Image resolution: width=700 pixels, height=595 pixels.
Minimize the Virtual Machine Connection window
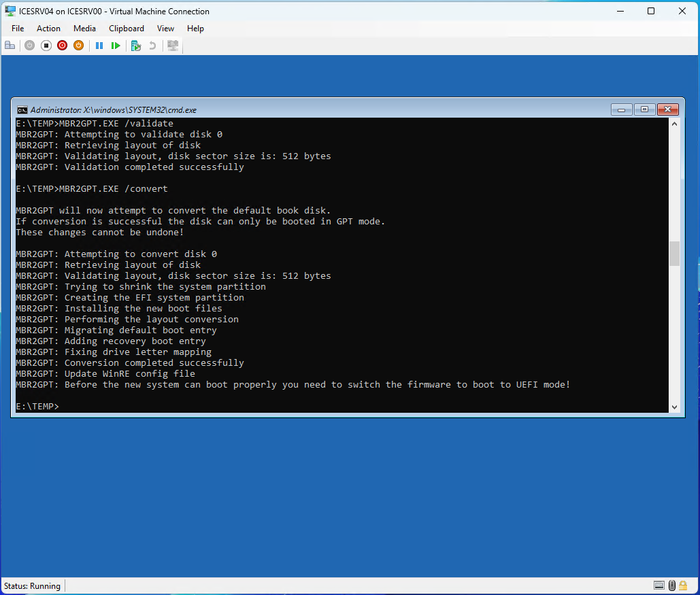tap(620, 11)
